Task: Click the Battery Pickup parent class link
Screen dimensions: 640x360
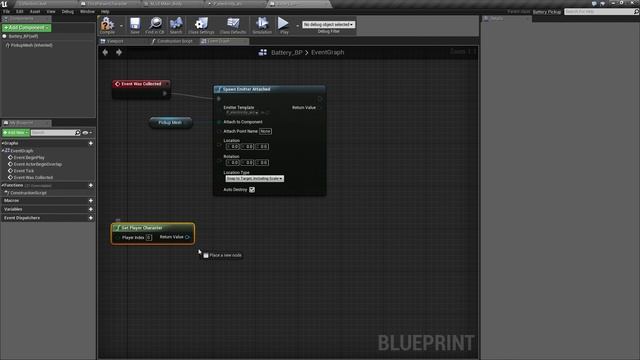Action: click(547, 12)
